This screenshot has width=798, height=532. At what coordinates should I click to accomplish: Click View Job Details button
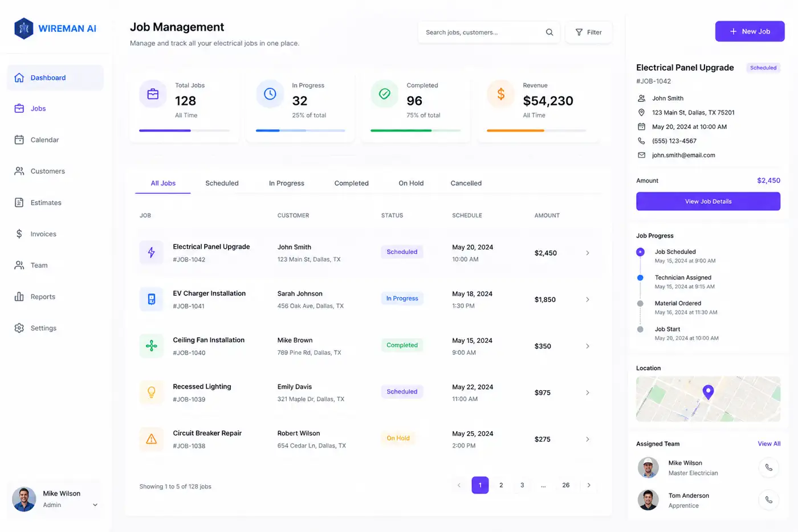coord(708,201)
